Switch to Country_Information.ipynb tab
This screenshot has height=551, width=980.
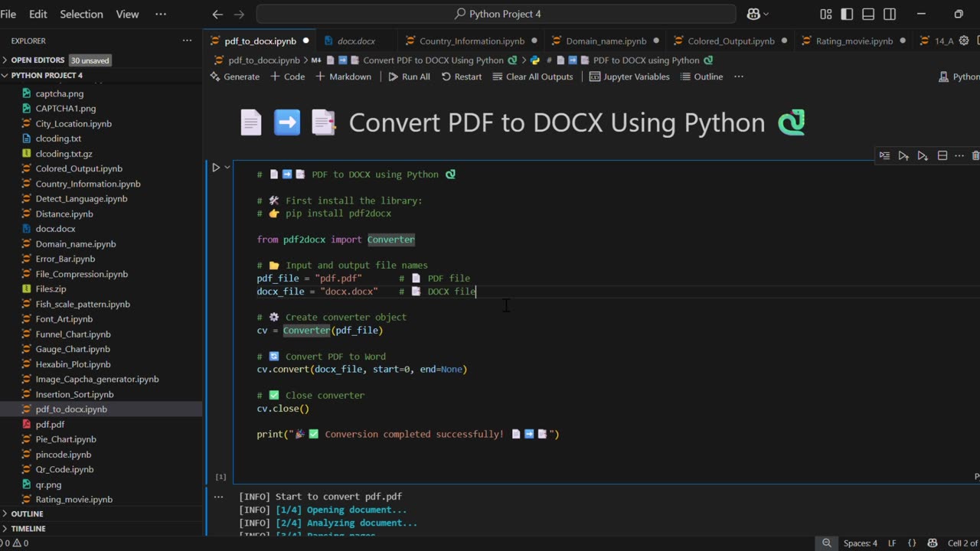click(x=472, y=41)
